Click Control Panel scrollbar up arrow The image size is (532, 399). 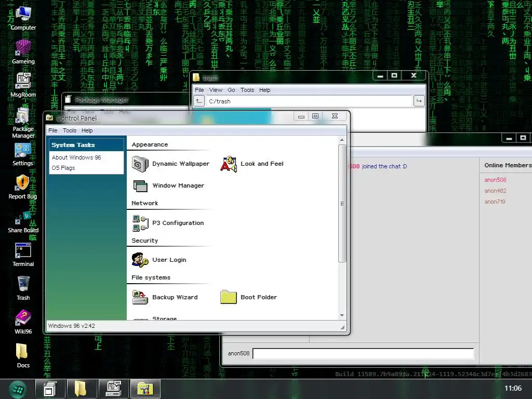[342, 140]
